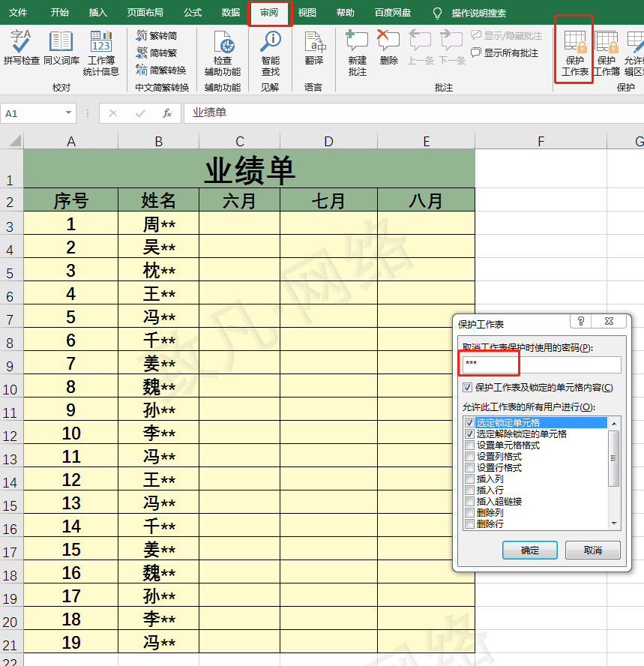Select the 八月 header cell
Viewport: 644px width, 666px height.
click(426, 199)
